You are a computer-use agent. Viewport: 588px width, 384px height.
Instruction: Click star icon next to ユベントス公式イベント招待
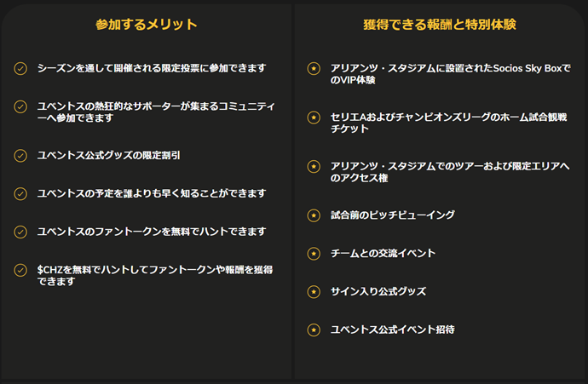click(x=314, y=330)
